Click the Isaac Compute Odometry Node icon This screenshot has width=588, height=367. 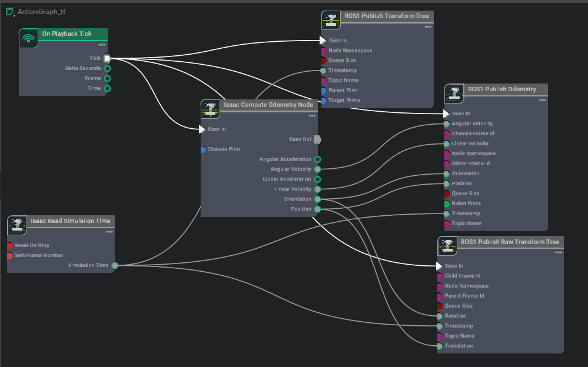pos(210,109)
